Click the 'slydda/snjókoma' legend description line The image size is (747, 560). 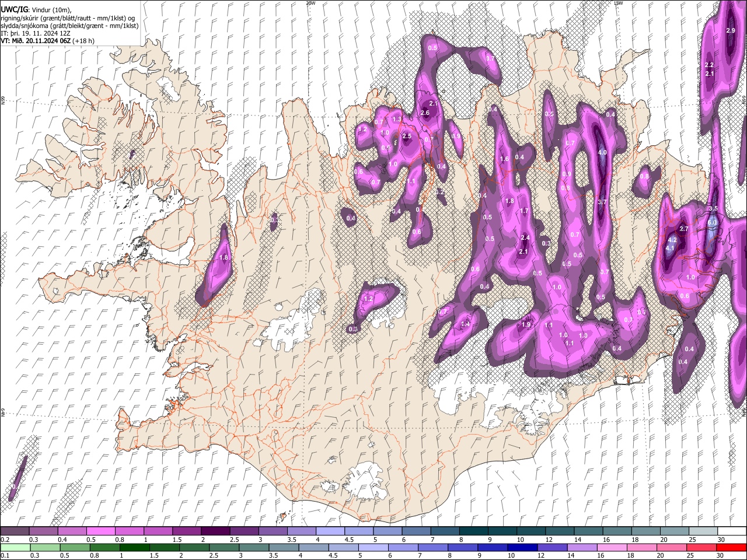(69, 26)
